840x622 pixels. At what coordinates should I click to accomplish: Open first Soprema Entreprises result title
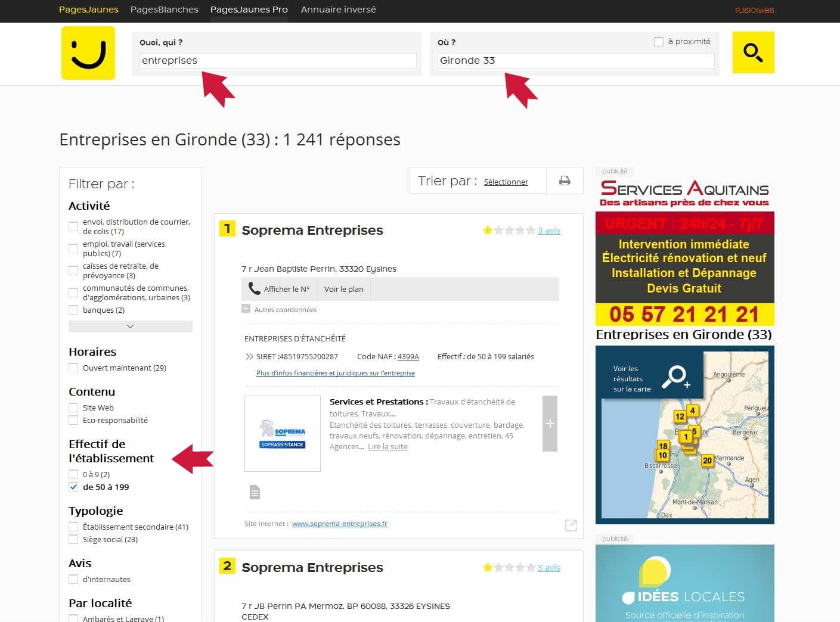(312, 231)
